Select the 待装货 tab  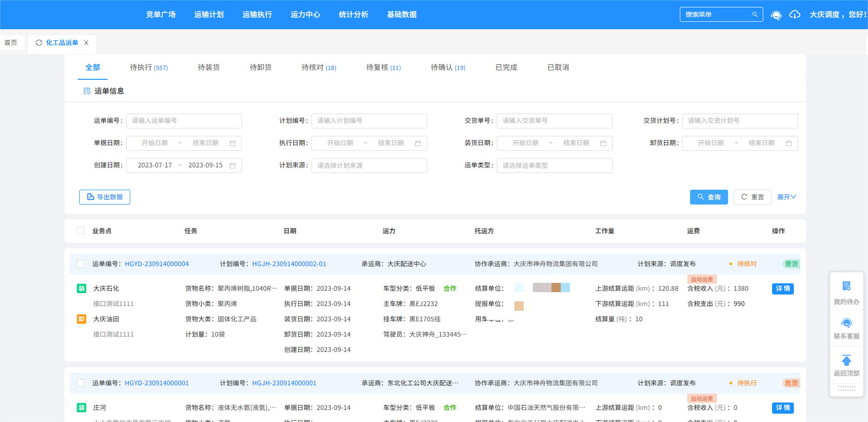point(209,67)
